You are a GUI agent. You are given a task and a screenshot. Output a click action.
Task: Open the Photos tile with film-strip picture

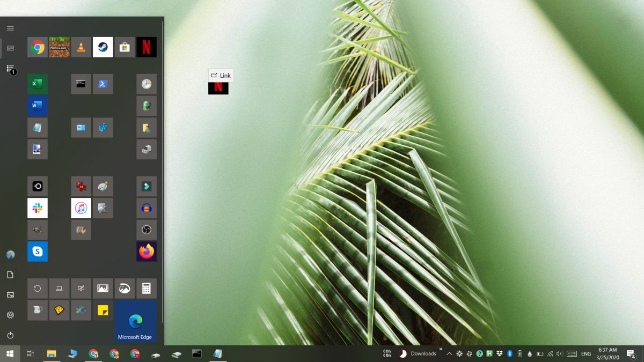point(103,289)
